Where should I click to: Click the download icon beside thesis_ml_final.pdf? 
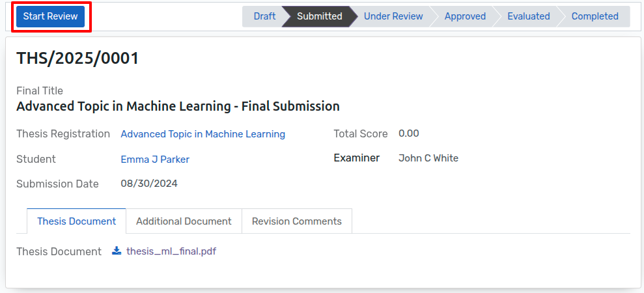click(117, 251)
